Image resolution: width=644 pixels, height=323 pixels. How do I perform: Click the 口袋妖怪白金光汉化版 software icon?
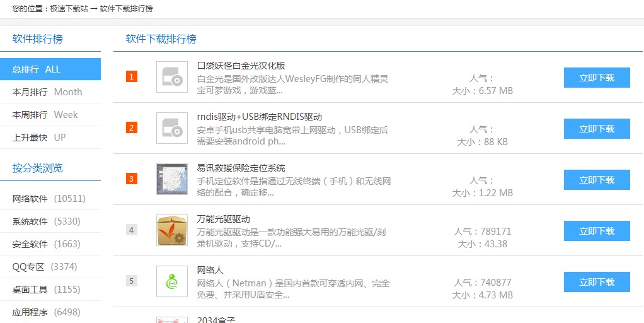pos(171,77)
